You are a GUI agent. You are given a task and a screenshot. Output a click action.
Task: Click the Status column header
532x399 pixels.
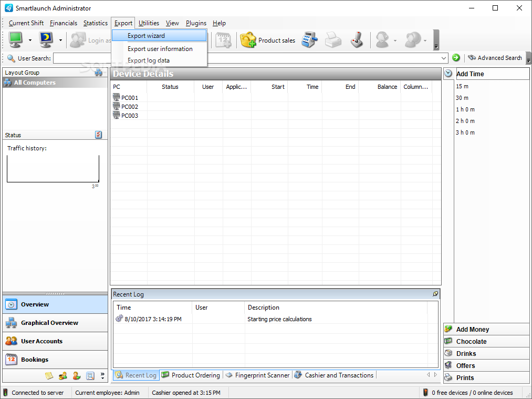(x=170, y=87)
